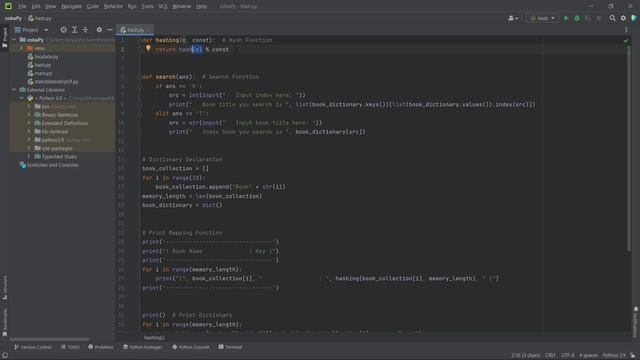This screenshot has width=640, height=360.
Task: Open Project panel options gear
Action: tap(99, 30)
